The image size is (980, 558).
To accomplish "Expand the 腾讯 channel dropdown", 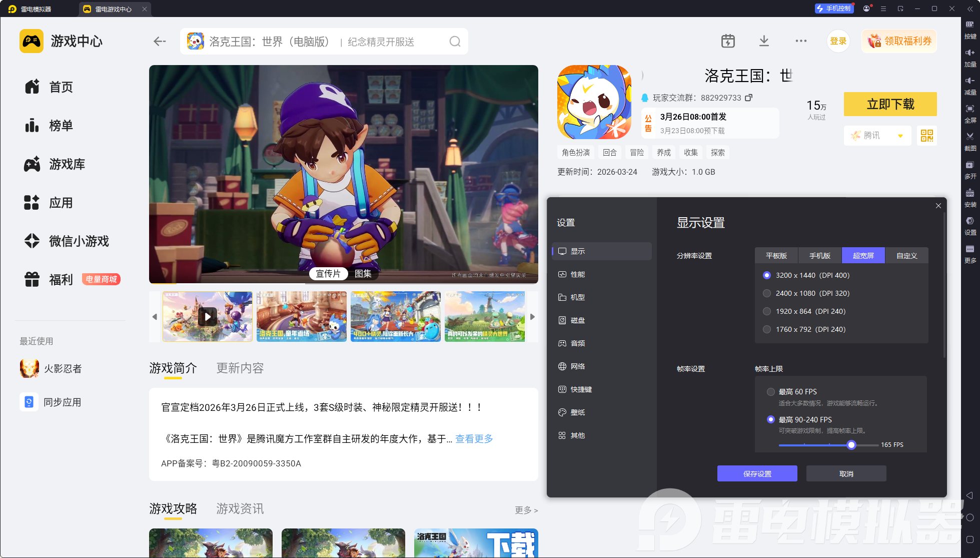I will 900,136.
